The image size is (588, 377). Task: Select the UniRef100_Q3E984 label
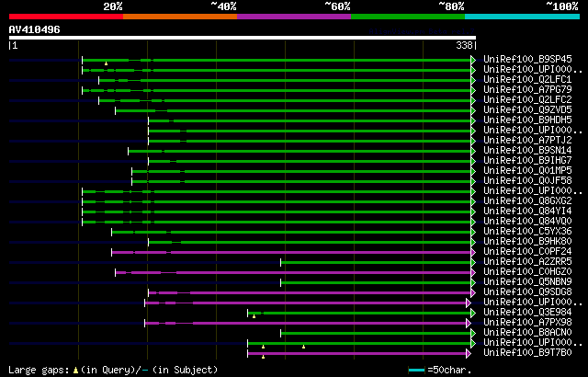coord(527,312)
